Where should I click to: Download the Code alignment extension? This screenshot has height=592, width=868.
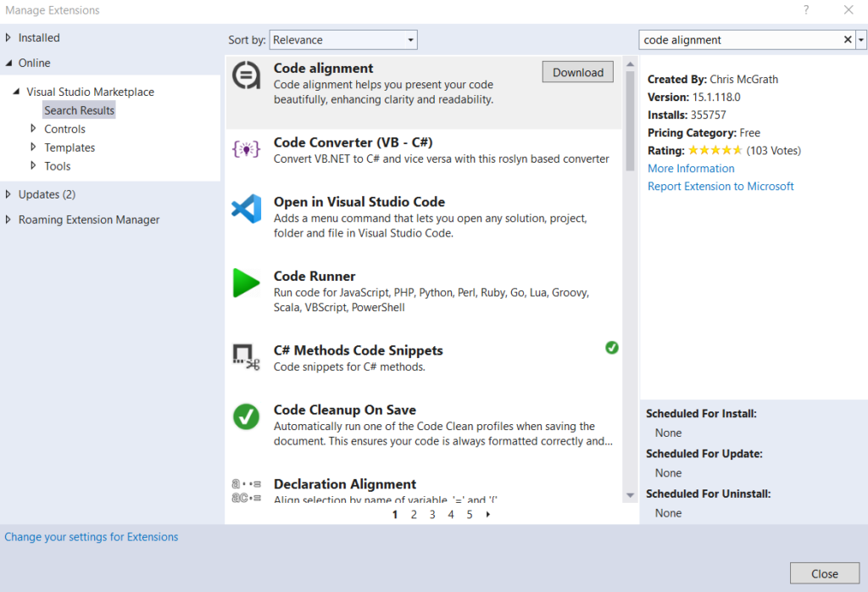(x=577, y=72)
